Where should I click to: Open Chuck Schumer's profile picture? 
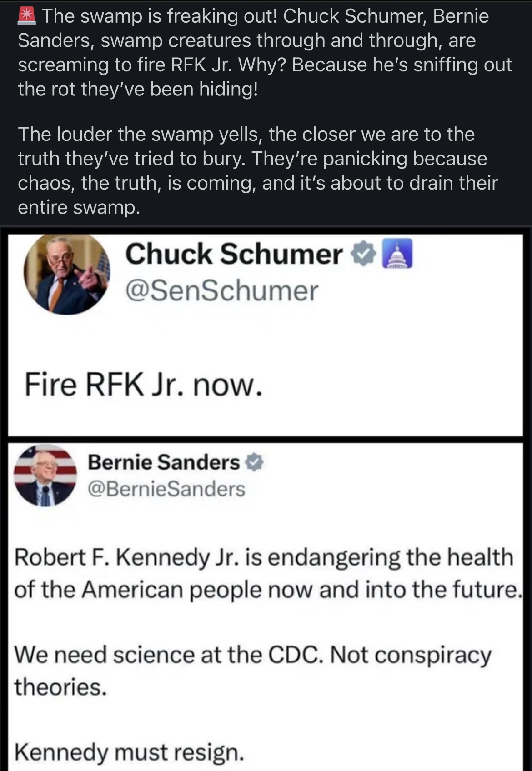coord(66,274)
